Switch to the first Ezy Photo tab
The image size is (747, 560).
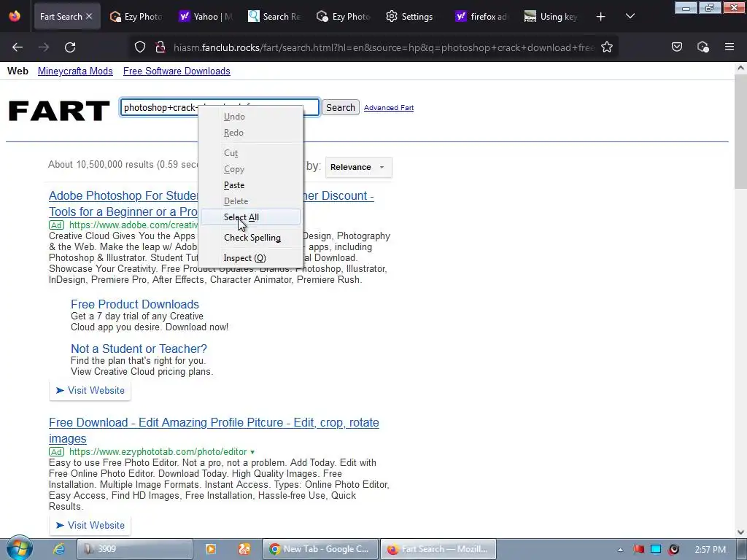tap(135, 17)
